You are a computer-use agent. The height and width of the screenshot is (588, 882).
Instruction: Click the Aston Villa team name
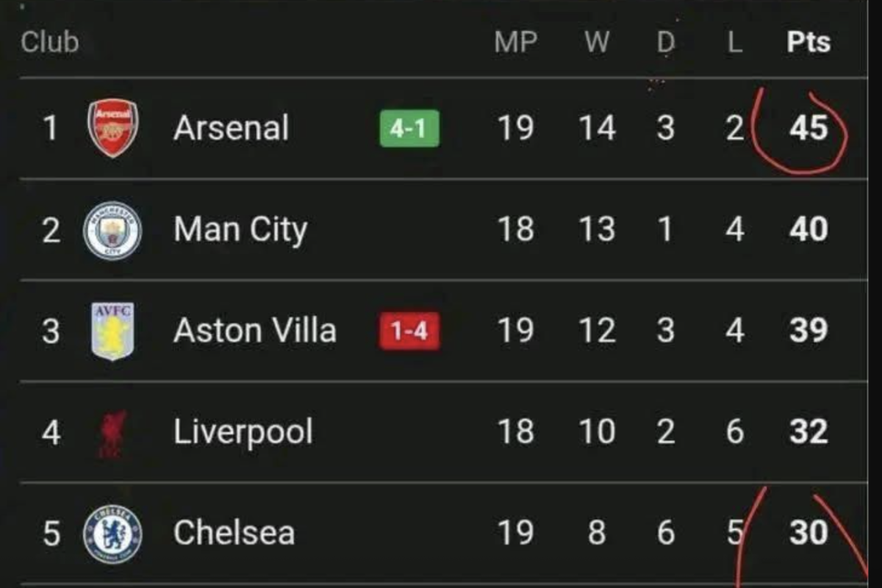coord(255,330)
